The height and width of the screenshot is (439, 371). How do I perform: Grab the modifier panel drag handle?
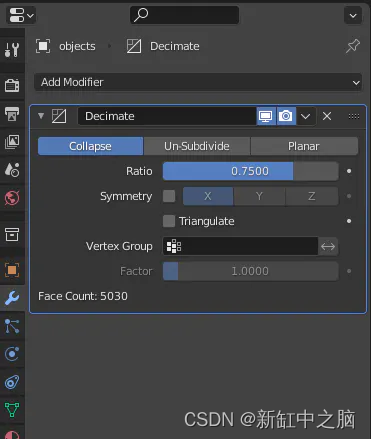coord(354,116)
